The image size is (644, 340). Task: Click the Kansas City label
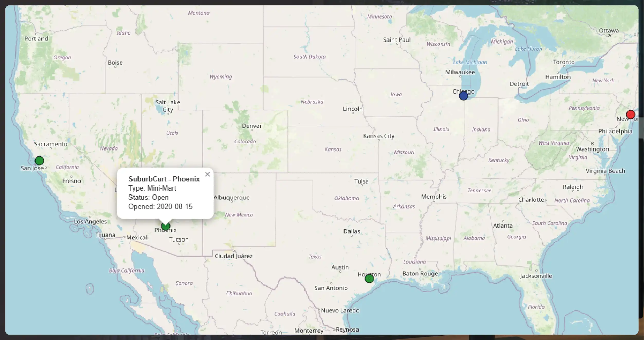tap(378, 136)
